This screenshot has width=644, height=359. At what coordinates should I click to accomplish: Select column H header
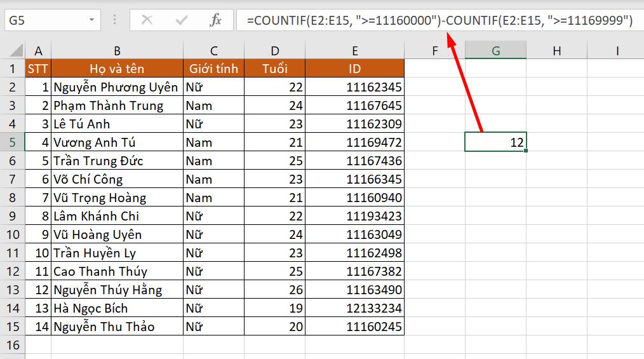[556, 51]
